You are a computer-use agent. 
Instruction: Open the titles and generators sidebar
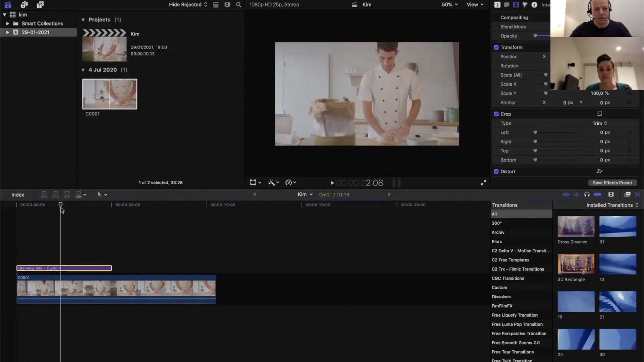(x=40, y=5)
